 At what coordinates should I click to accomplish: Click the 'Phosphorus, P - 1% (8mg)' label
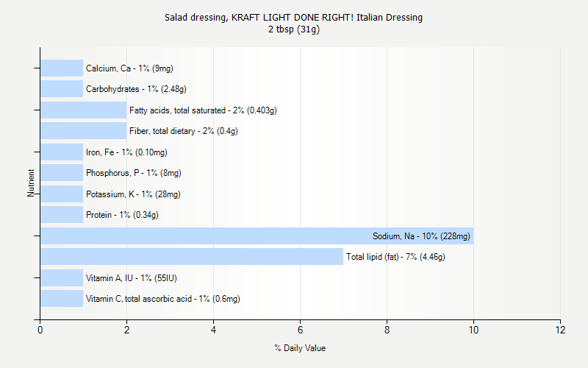(134, 173)
